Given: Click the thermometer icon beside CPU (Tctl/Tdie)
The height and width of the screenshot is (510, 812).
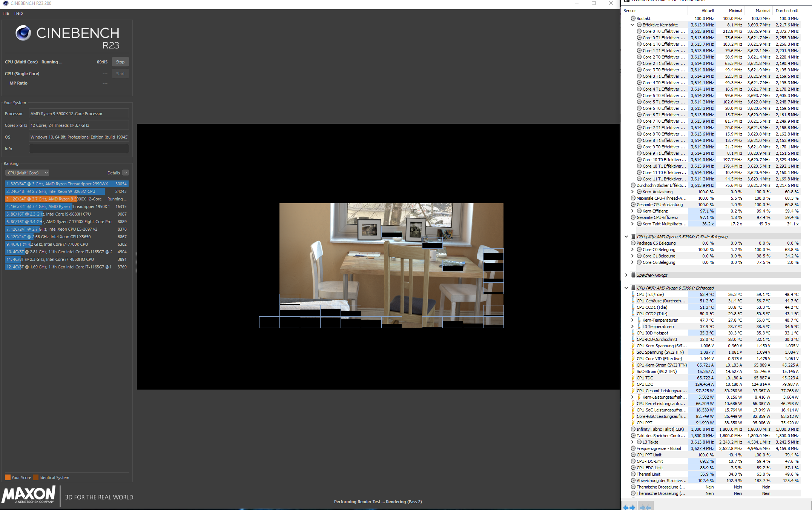Looking at the screenshot, I should pyautogui.click(x=633, y=294).
